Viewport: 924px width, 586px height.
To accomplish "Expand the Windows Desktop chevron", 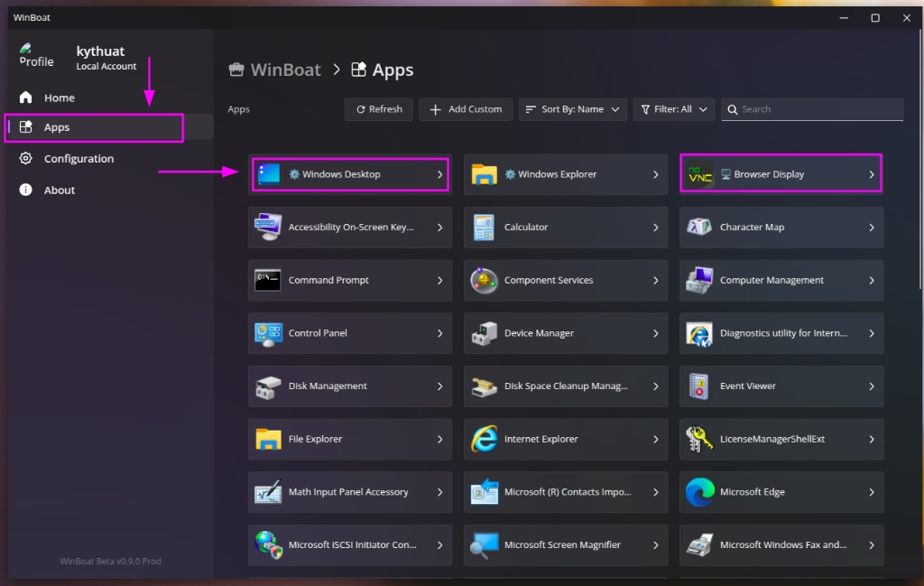I will (439, 174).
